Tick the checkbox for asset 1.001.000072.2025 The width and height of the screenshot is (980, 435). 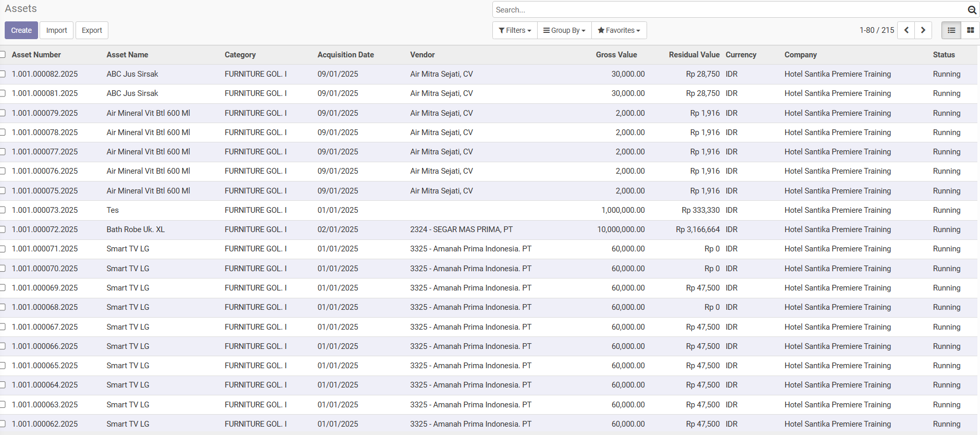[x=3, y=229]
